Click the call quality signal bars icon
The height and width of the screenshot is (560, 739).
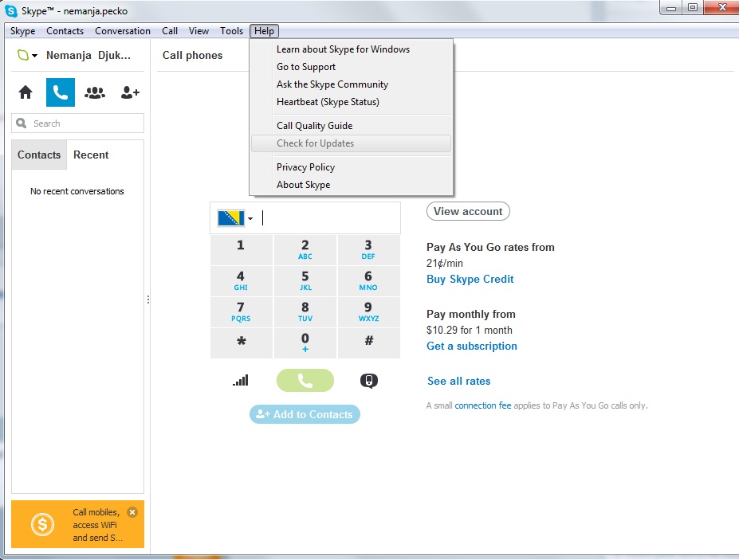[241, 380]
